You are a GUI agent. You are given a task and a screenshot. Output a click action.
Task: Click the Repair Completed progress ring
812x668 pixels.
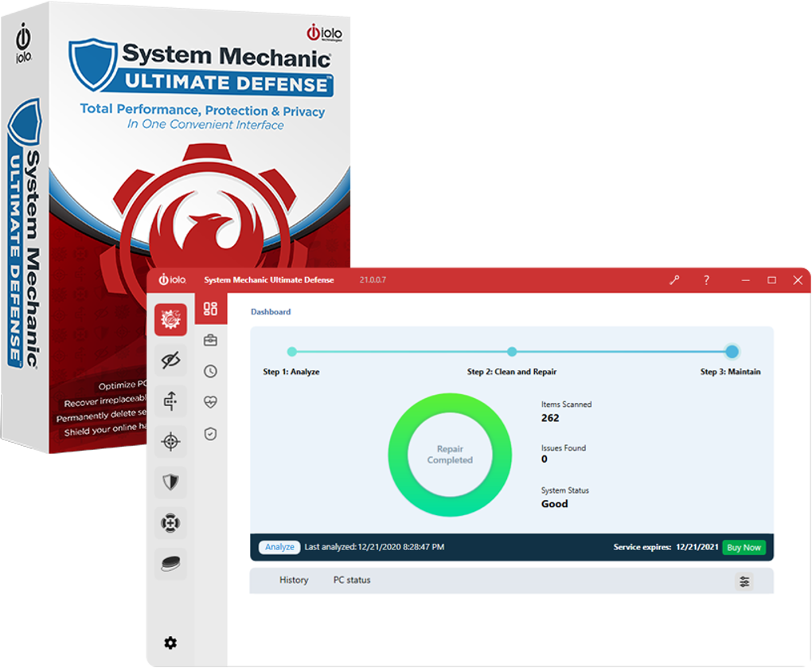(x=450, y=455)
